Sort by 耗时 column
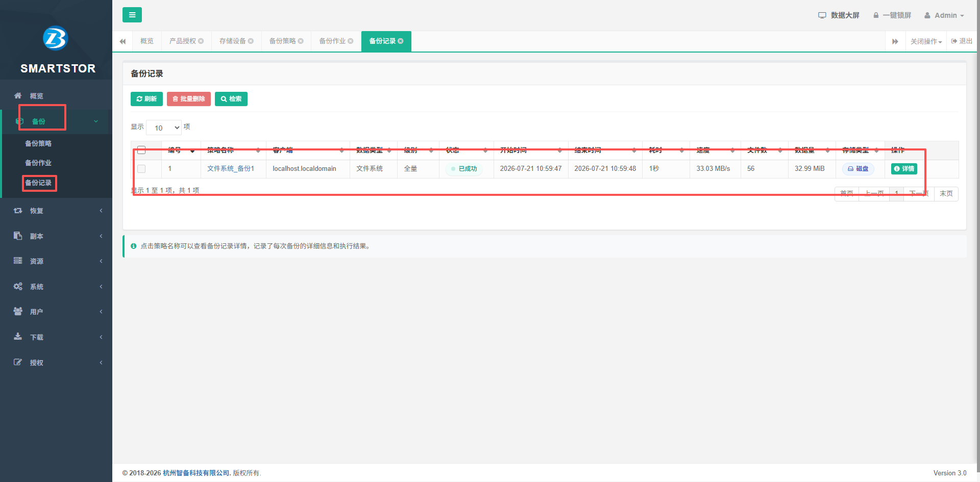Image resolution: width=980 pixels, height=482 pixels. coord(666,150)
